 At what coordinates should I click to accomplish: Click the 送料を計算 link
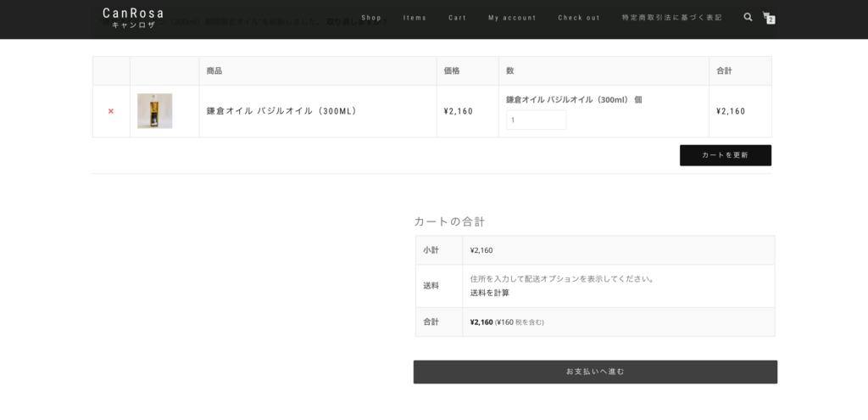coord(489,293)
